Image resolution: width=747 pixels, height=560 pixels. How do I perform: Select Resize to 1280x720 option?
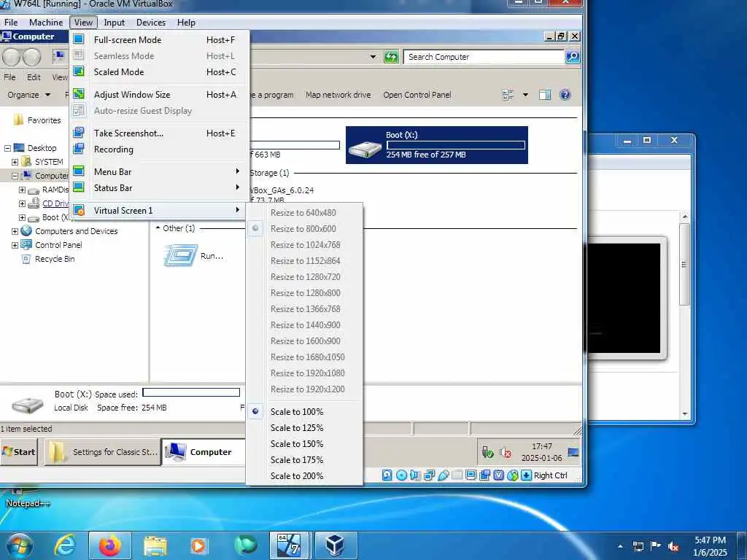tap(304, 276)
